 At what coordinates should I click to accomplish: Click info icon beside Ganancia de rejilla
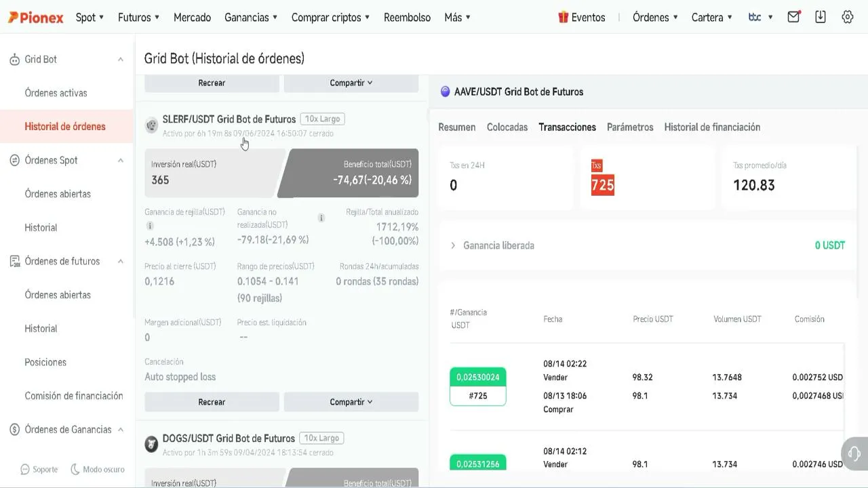pos(150,226)
